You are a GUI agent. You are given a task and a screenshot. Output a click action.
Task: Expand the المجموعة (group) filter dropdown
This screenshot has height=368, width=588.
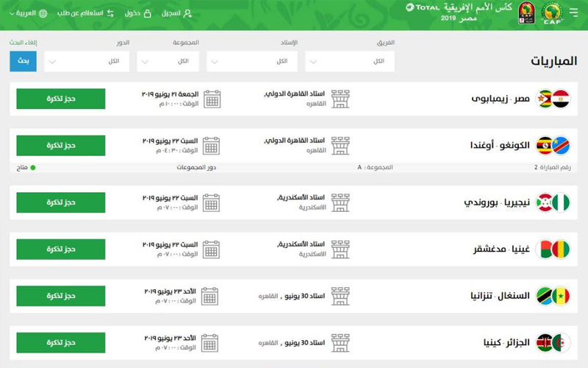click(x=168, y=61)
